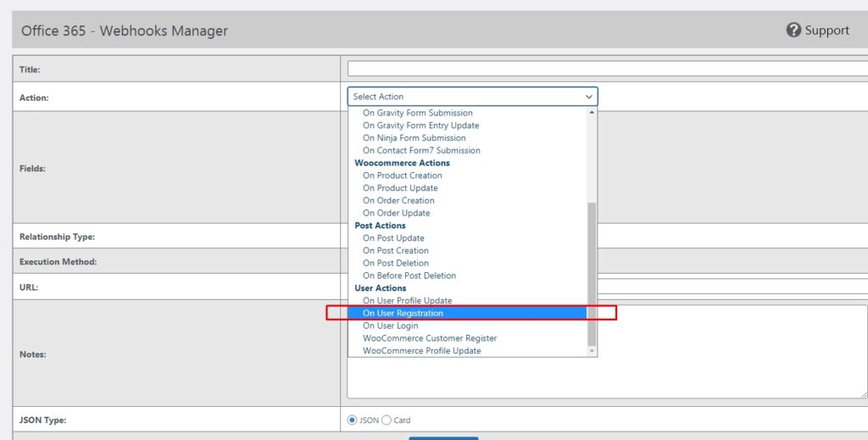Select the JSON radio button
Screen dimensions: 868x440
coord(352,420)
